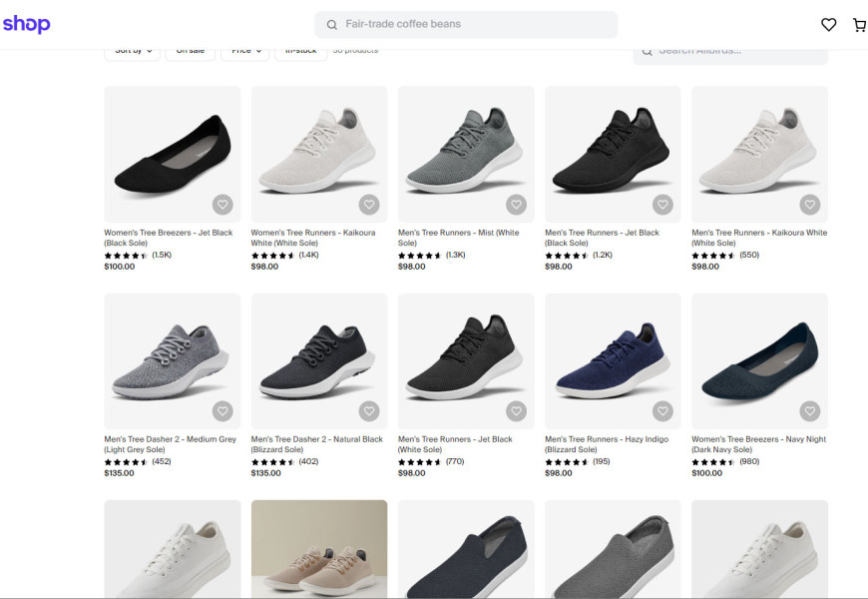
Task: Open the Men's Tree Runners Mist shoe image
Action: [466, 154]
